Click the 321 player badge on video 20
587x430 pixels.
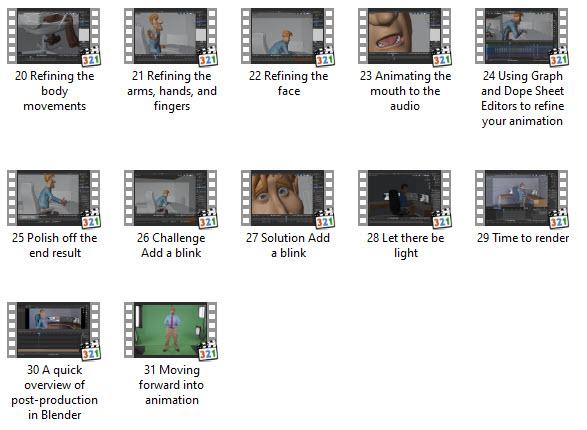[91, 57]
